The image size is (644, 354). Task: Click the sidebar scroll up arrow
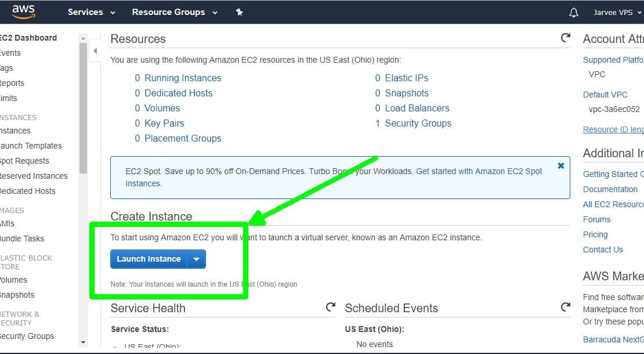point(83,38)
